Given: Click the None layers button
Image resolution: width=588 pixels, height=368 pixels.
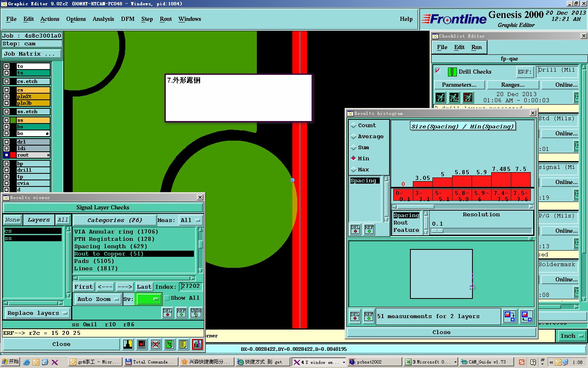Looking at the screenshot, I should (x=12, y=220).
